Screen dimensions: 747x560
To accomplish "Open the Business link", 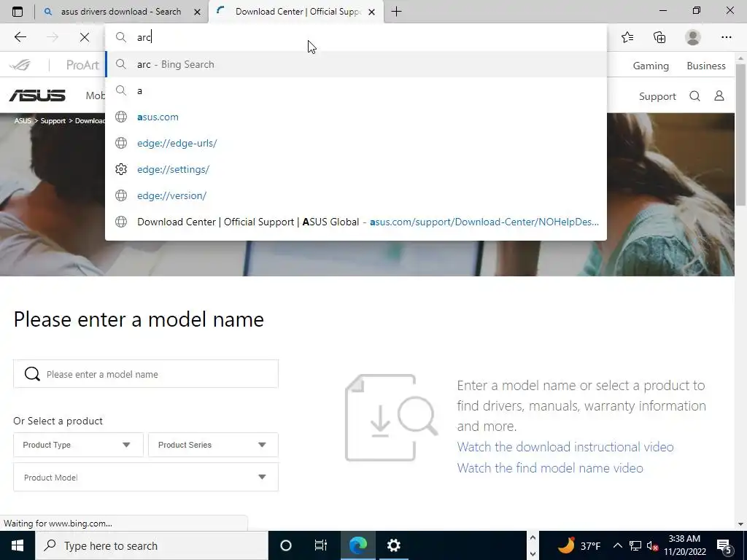I will tap(706, 66).
